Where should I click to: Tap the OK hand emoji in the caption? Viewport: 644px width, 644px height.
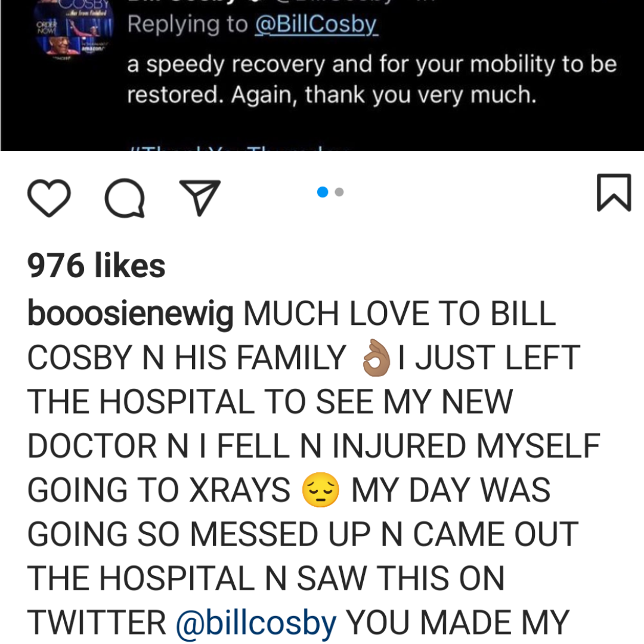[x=376, y=358]
